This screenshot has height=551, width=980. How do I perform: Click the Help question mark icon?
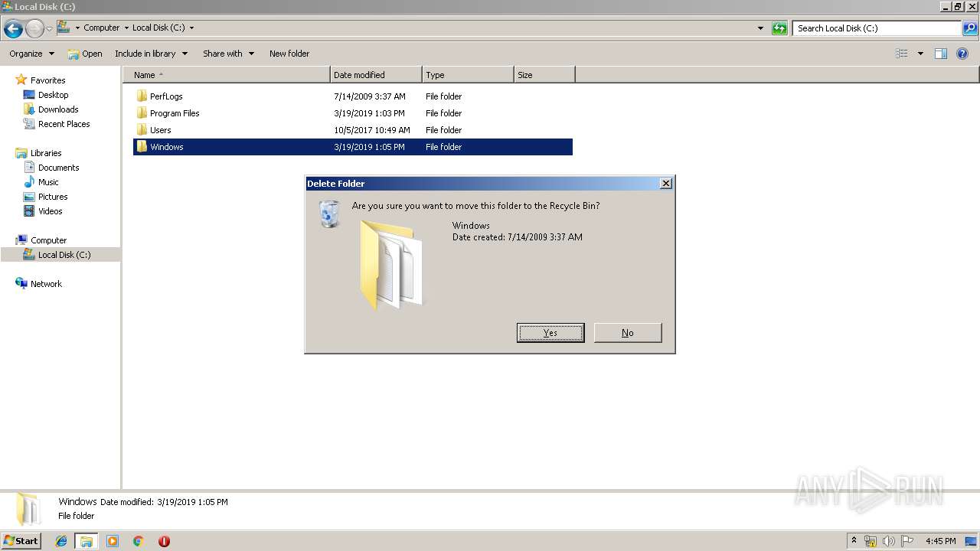coord(963,54)
